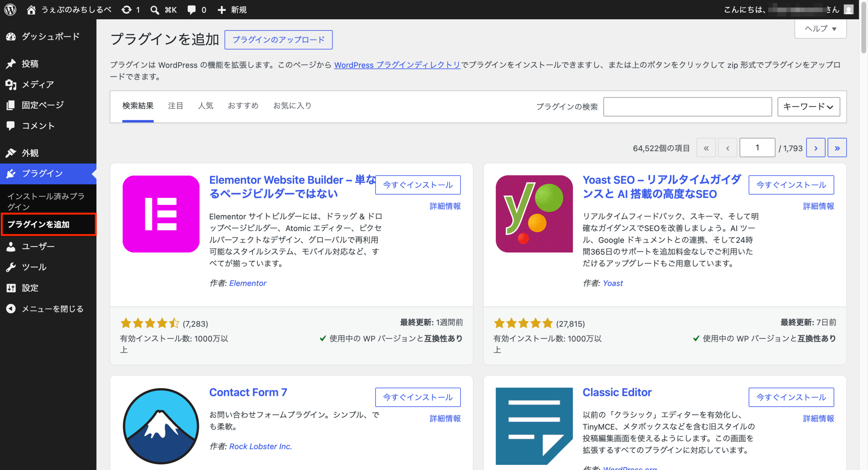Screen dimensions: 868x470
Task: Click the Classic Editor plugin logo
Action: [534, 426]
